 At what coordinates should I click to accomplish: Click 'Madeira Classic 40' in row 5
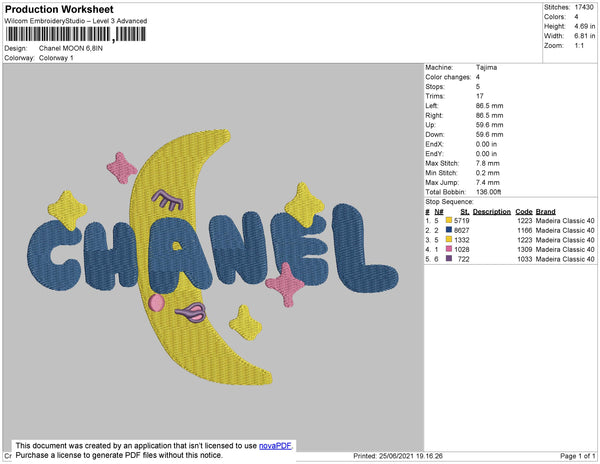[x=565, y=259]
